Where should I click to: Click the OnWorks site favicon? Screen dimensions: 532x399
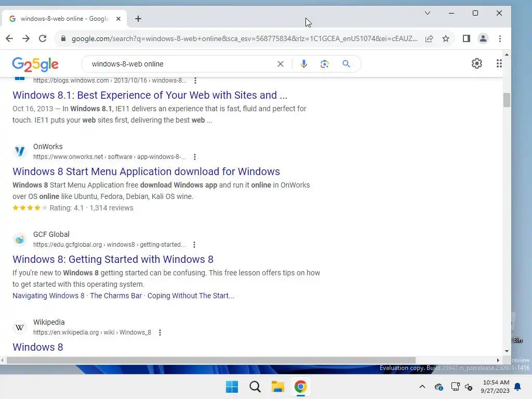click(x=20, y=151)
